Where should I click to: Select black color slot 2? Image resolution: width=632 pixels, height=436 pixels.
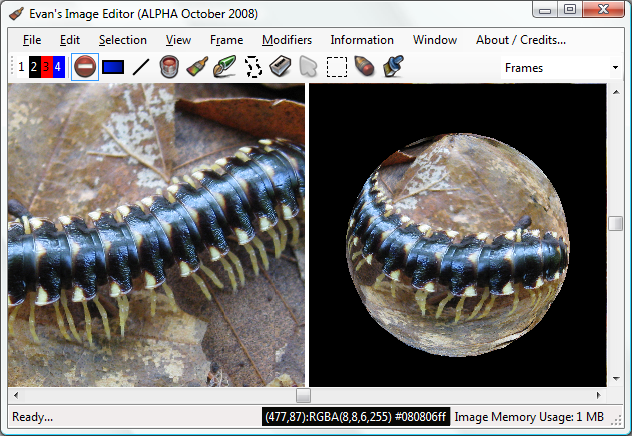pos(34,67)
